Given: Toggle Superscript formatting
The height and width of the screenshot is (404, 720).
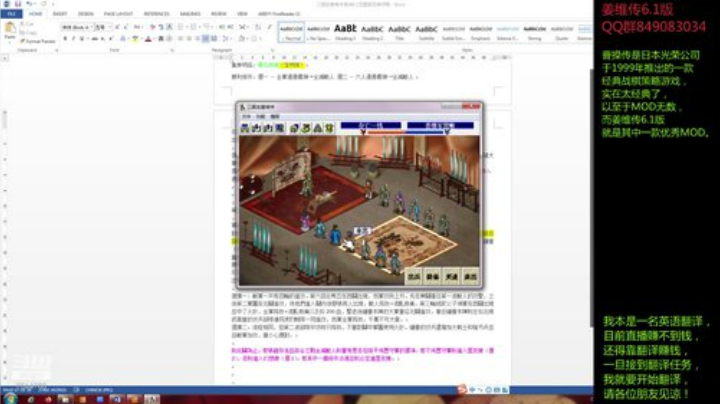Looking at the screenshot, I should (x=111, y=39).
